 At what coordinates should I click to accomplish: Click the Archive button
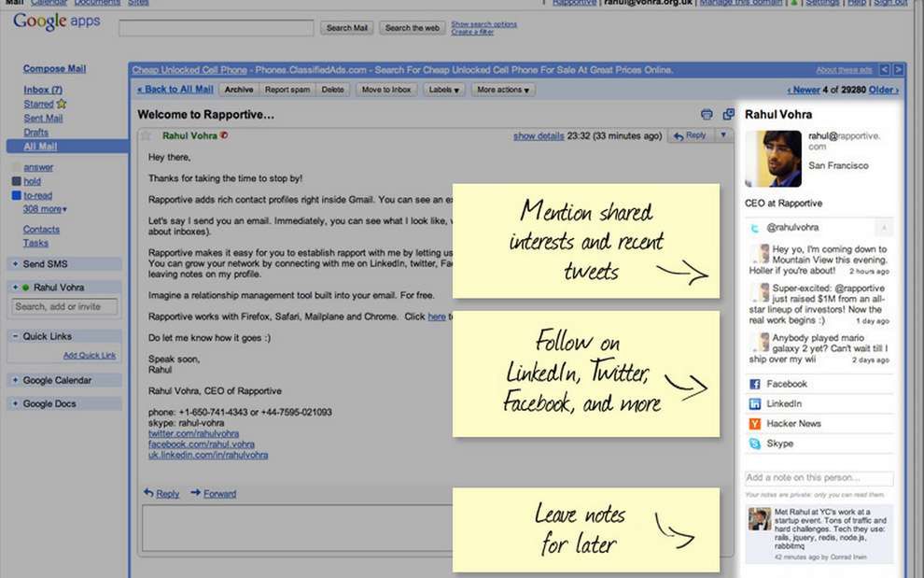[x=239, y=90]
